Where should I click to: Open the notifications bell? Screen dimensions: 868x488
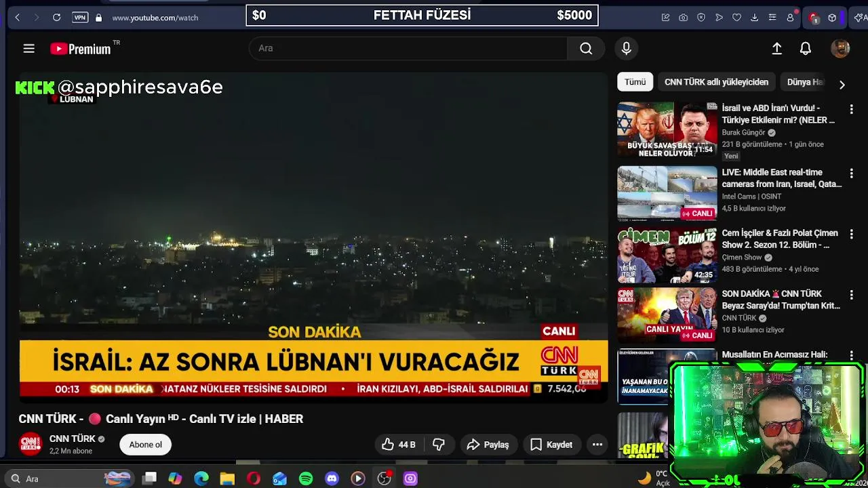[x=806, y=48]
